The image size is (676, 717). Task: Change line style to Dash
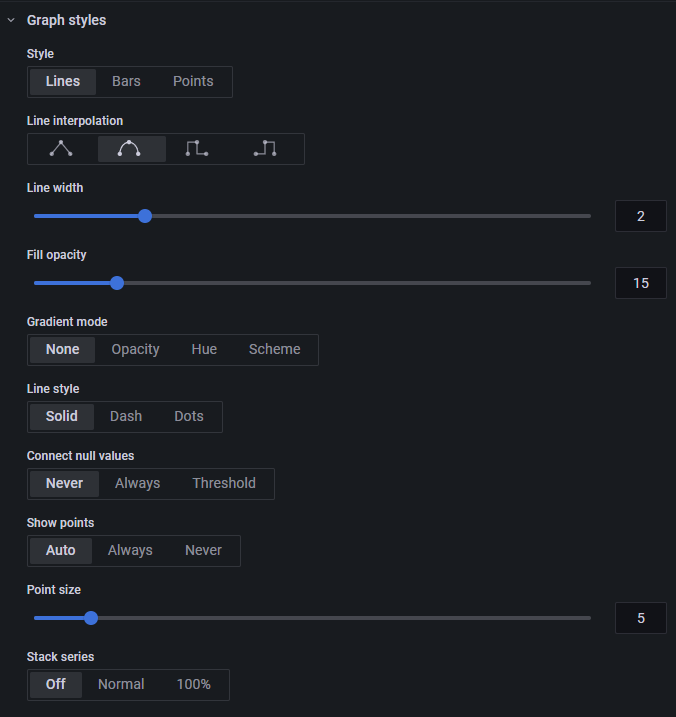pyautogui.click(x=126, y=417)
